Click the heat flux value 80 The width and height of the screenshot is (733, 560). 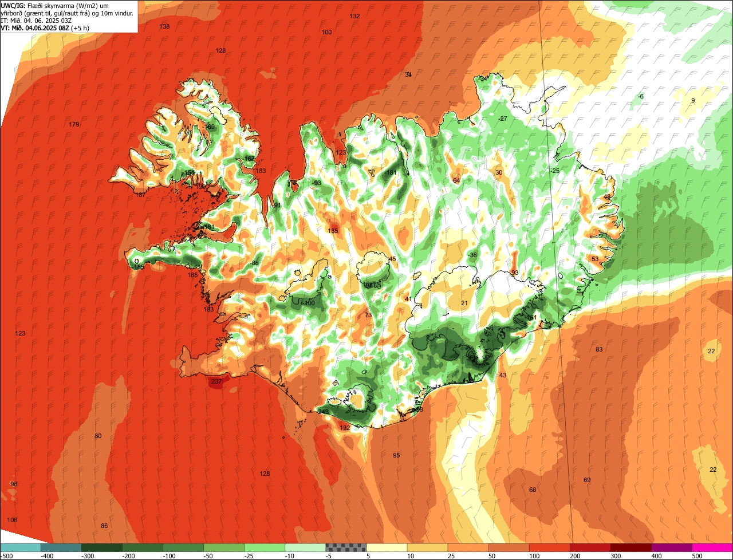pyautogui.click(x=98, y=436)
